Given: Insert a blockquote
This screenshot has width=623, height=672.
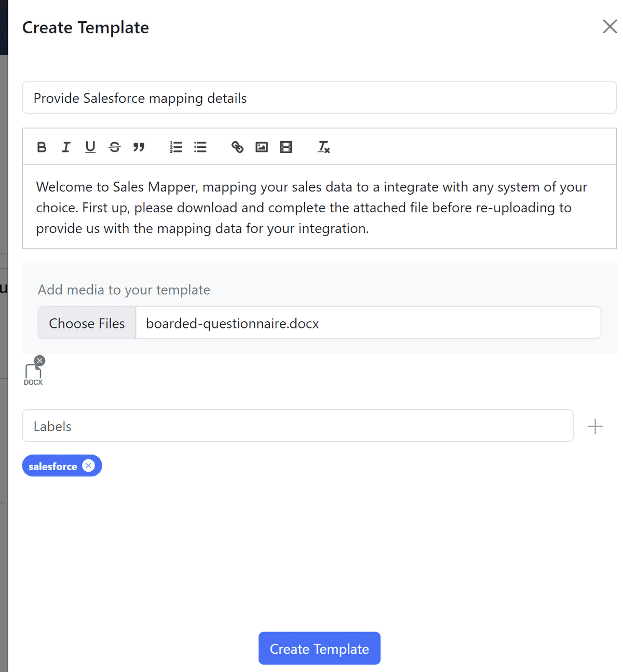Looking at the screenshot, I should click(139, 147).
